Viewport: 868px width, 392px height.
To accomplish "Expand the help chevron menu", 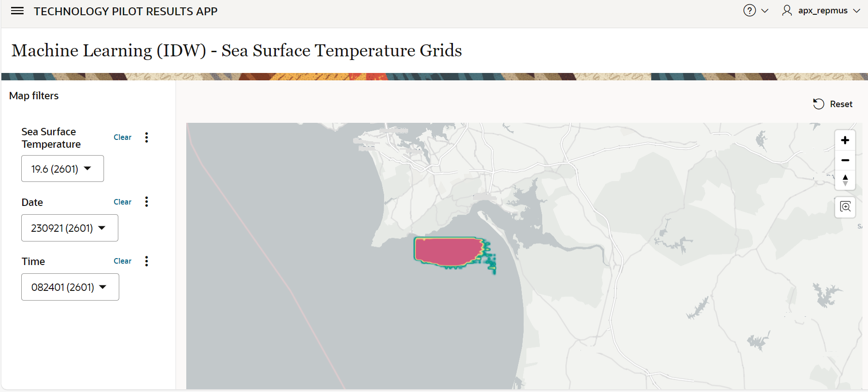I will [x=766, y=11].
